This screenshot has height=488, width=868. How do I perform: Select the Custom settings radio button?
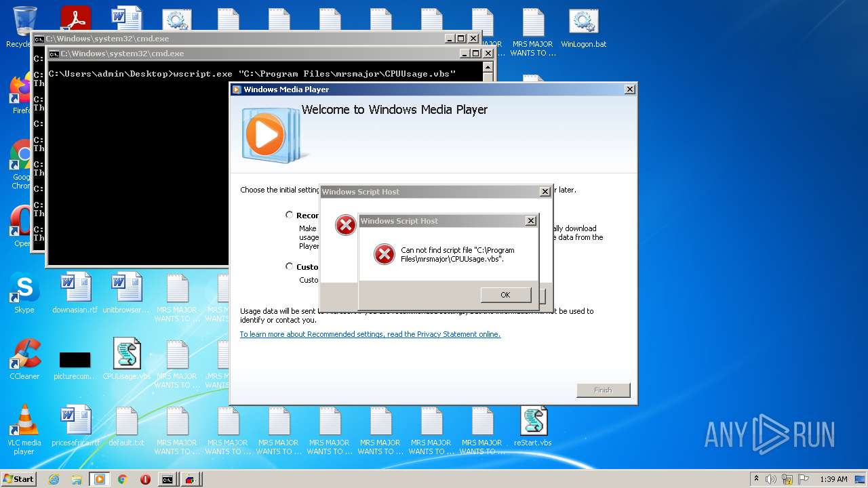click(x=290, y=266)
